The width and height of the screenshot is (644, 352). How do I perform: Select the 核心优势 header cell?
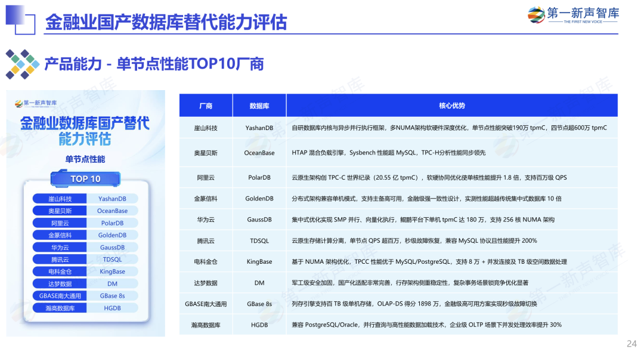[451, 105]
